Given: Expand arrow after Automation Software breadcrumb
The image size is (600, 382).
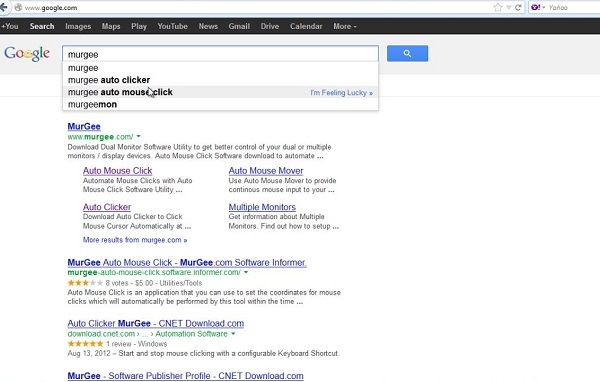Looking at the screenshot, I should [x=233, y=334].
